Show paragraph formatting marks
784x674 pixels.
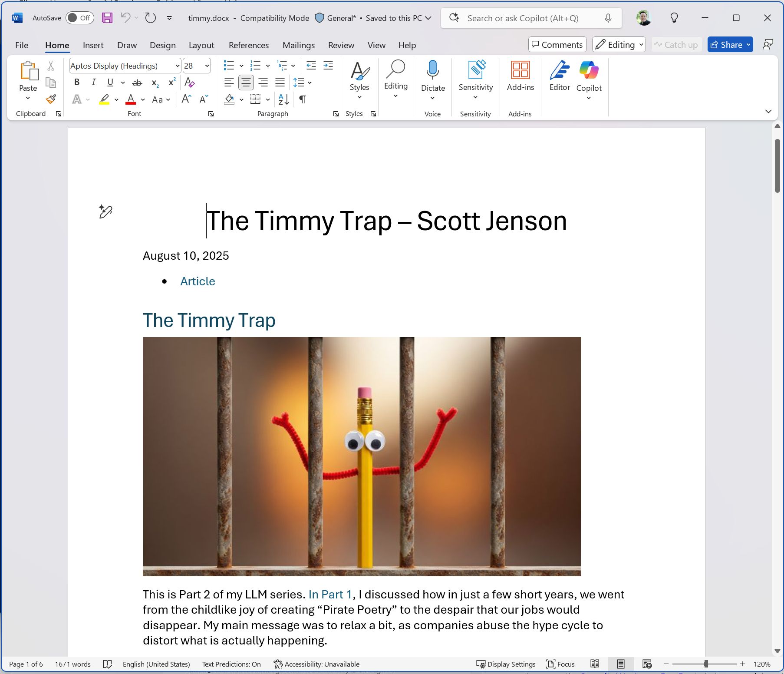302,99
